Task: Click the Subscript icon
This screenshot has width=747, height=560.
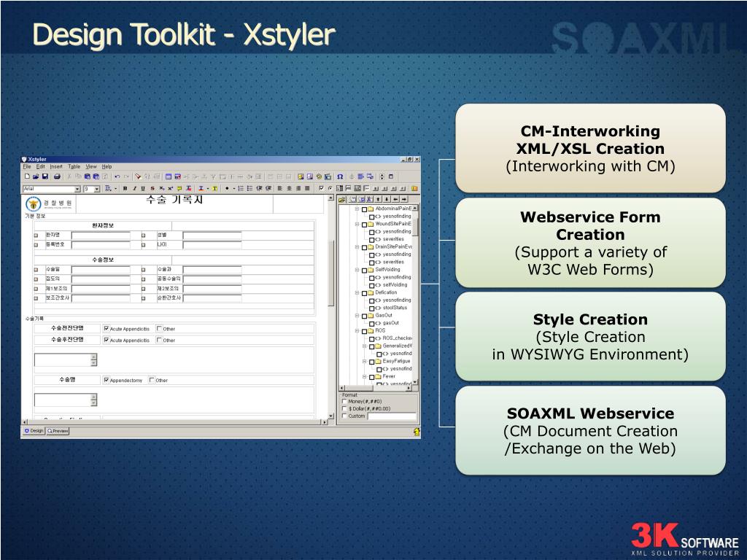Action: tap(161, 189)
